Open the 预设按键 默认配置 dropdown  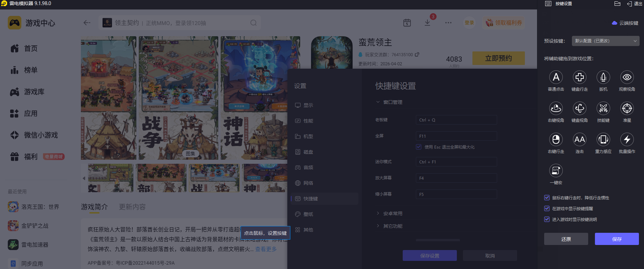click(x=605, y=41)
